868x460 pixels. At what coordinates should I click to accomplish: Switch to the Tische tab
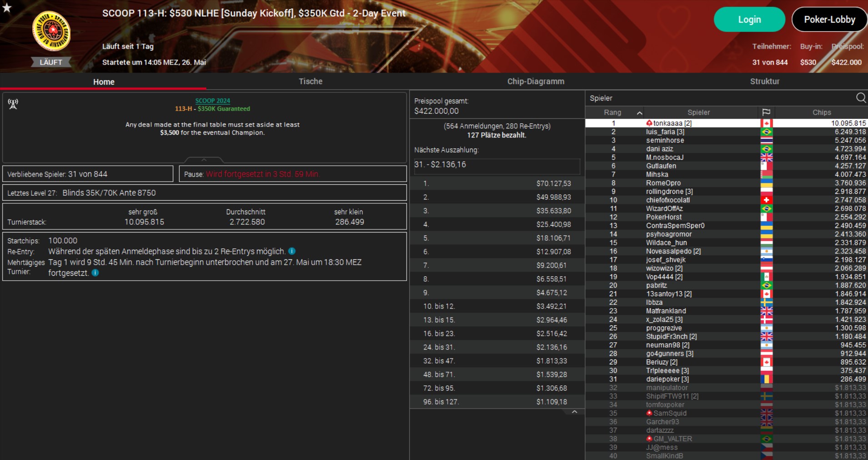(311, 81)
